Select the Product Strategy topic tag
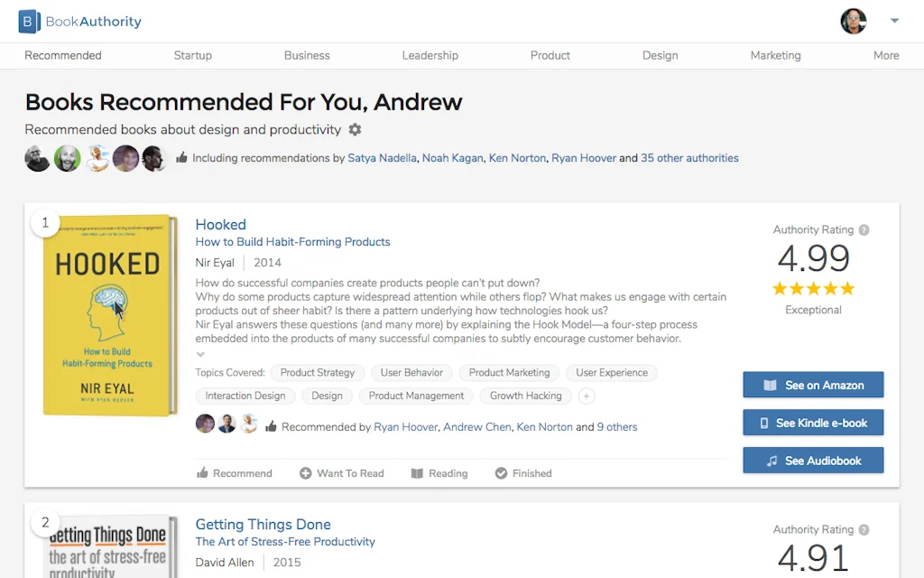 (x=318, y=372)
